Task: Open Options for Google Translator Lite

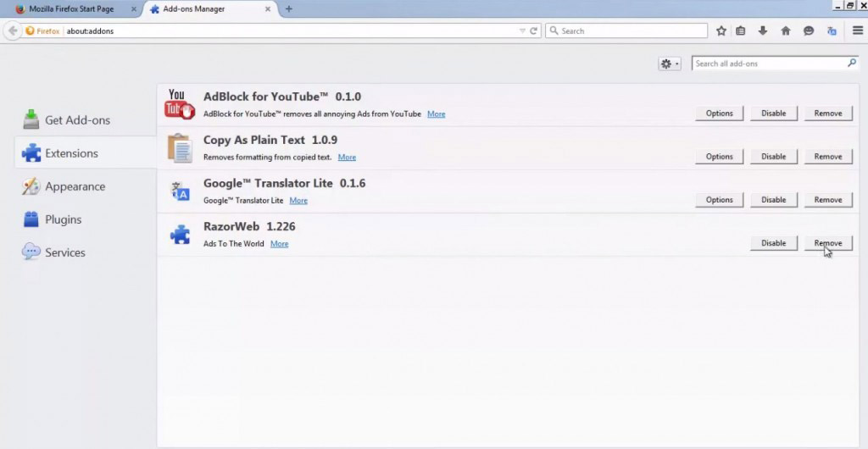Action: coord(719,200)
